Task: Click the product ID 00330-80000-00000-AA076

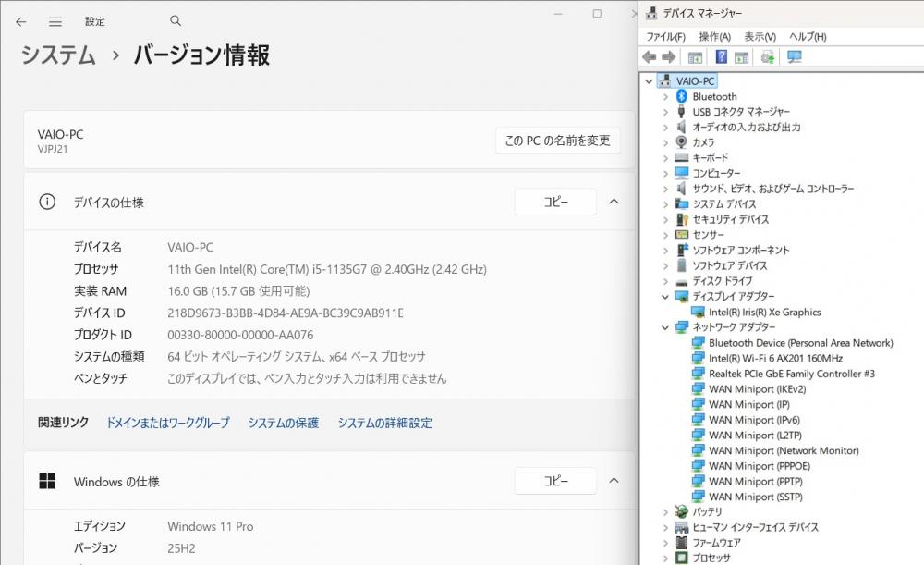Action: click(240, 335)
